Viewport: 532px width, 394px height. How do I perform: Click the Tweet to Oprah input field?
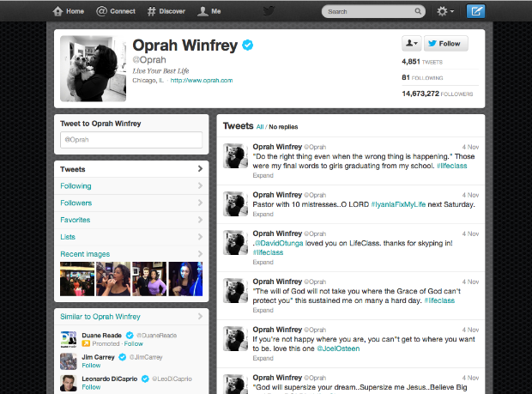coord(131,140)
